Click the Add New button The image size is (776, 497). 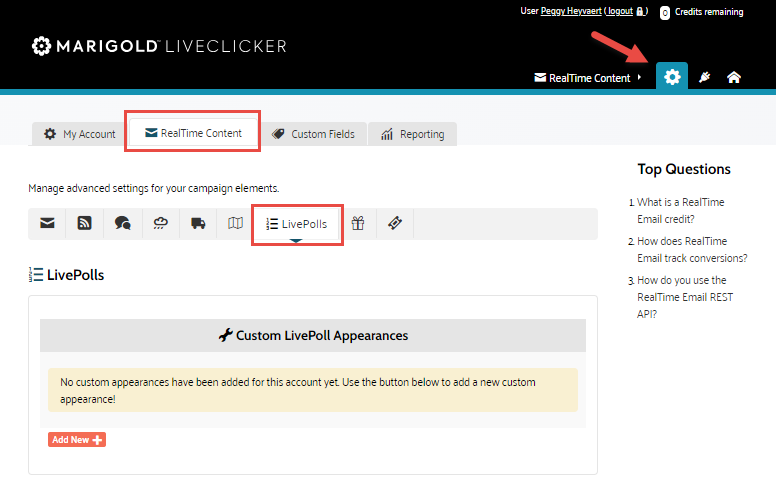77,440
